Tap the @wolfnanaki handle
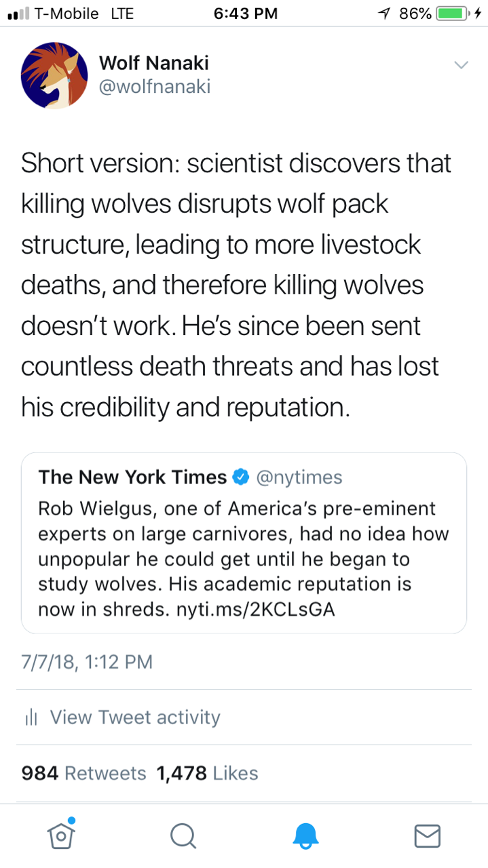Screen dimensions: 488x868 pos(155,87)
